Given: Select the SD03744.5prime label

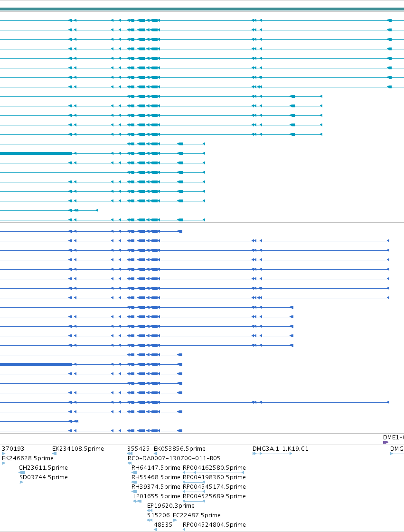Looking at the screenshot, I should 43,477.
